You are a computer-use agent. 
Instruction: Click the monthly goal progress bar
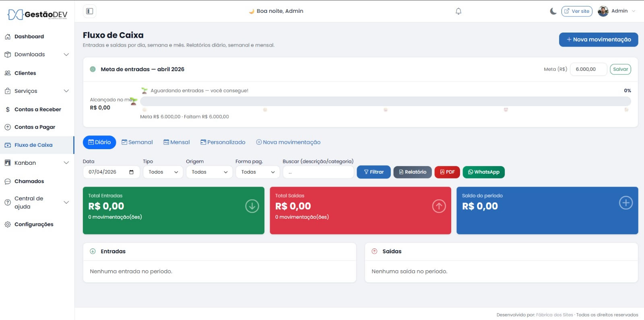385,101
